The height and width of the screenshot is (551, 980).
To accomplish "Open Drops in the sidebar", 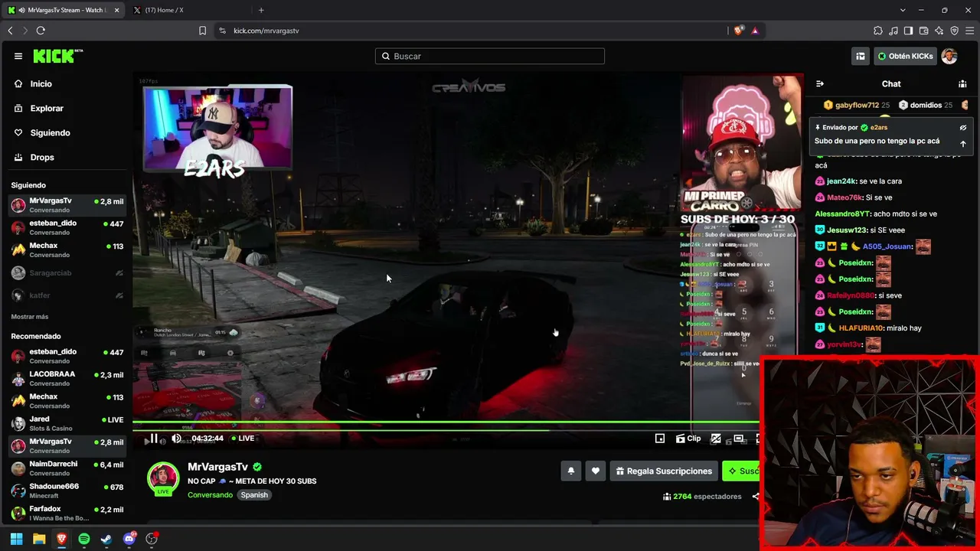I will pyautogui.click(x=34, y=157).
